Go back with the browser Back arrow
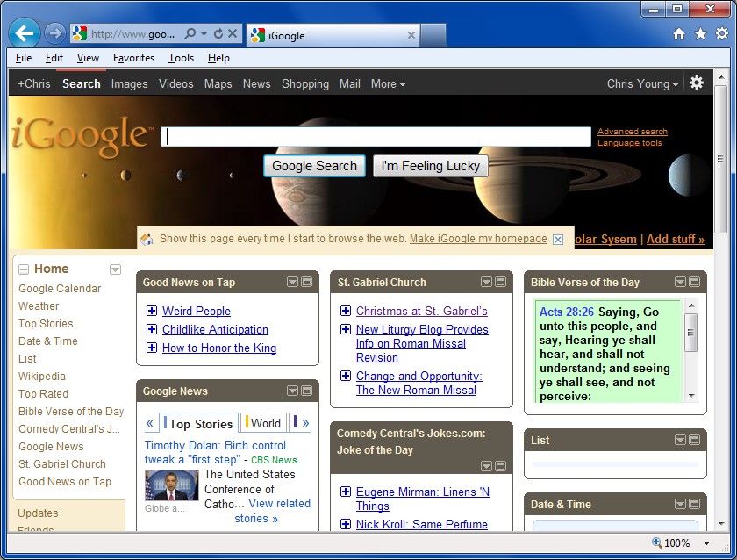Image resolution: width=737 pixels, height=560 pixels. point(24,32)
